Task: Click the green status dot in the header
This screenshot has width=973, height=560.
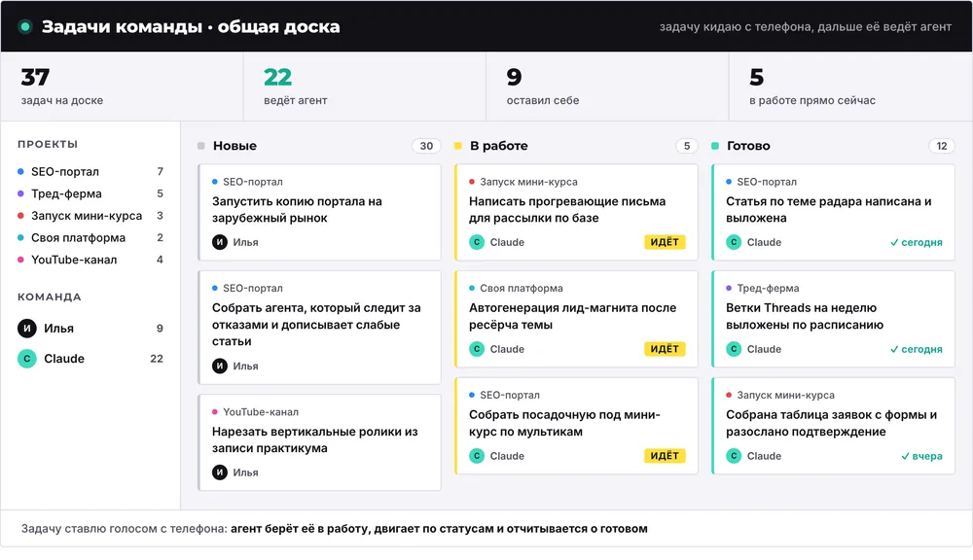Action: [25, 26]
